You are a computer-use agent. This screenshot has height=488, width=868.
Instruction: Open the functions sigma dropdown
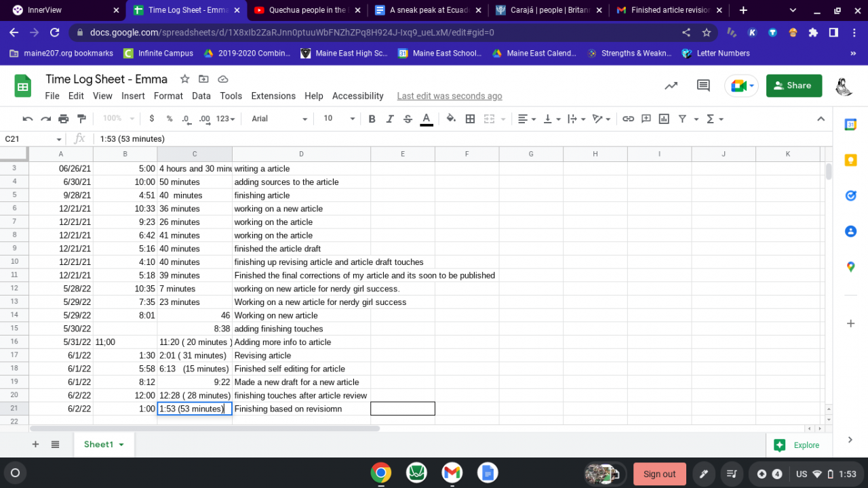point(715,119)
